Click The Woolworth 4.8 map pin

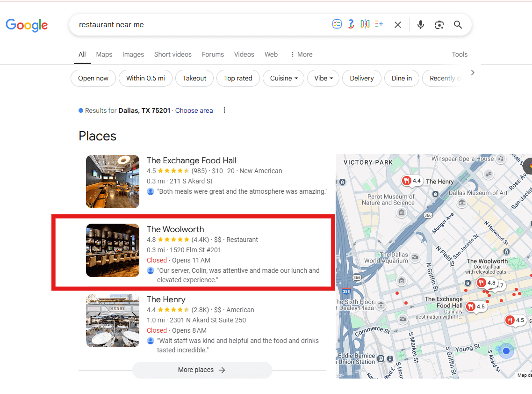pos(487,283)
